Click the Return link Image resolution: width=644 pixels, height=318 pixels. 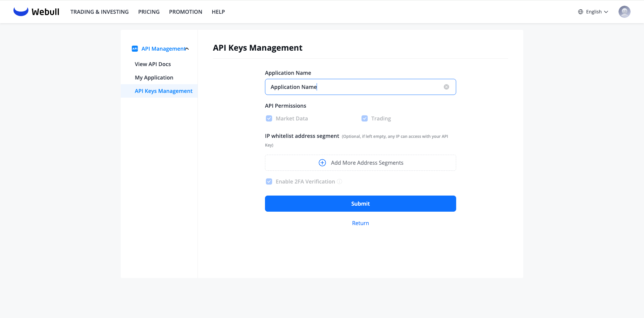[x=361, y=223]
